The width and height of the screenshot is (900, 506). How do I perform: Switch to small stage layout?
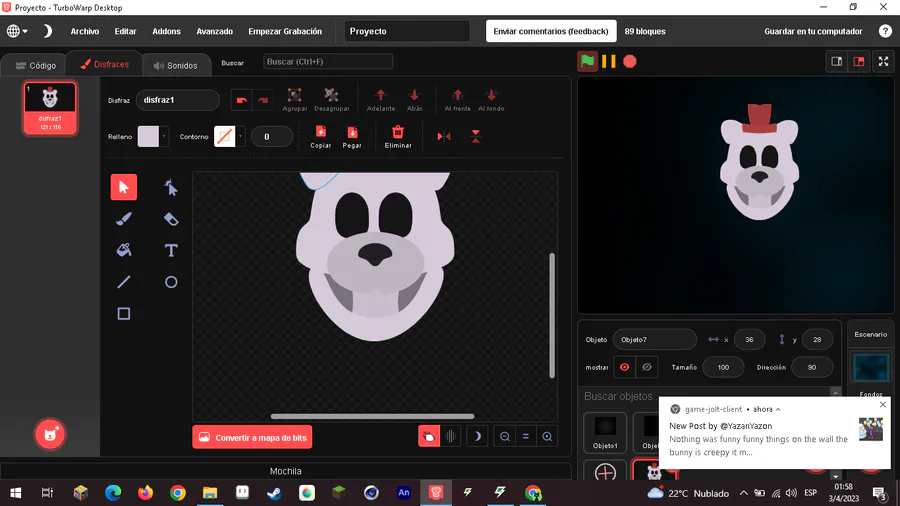(x=836, y=61)
